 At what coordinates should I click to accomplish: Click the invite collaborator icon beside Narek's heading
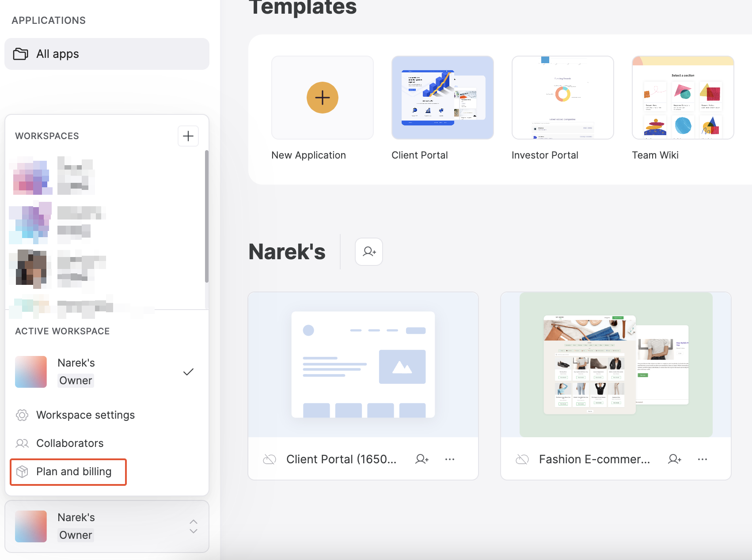[x=369, y=251]
